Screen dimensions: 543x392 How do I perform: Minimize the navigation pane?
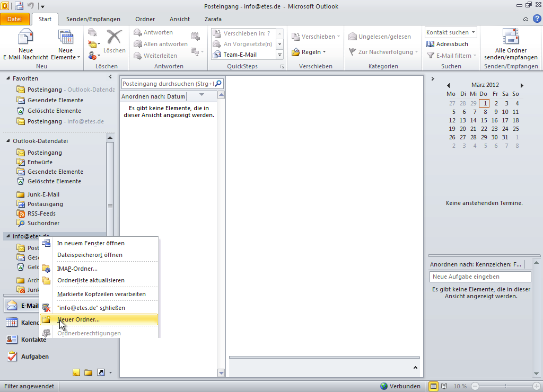pyautogui.click(x=110, y=77)
